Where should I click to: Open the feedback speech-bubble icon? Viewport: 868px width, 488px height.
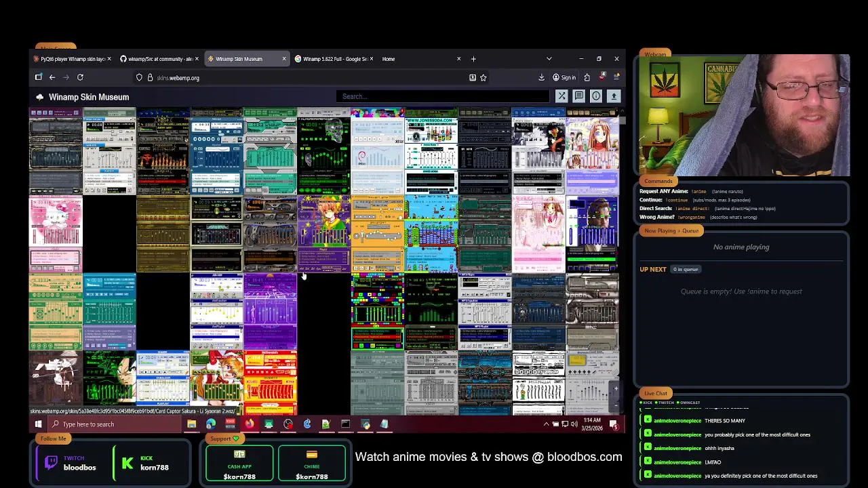click(578, 96)
